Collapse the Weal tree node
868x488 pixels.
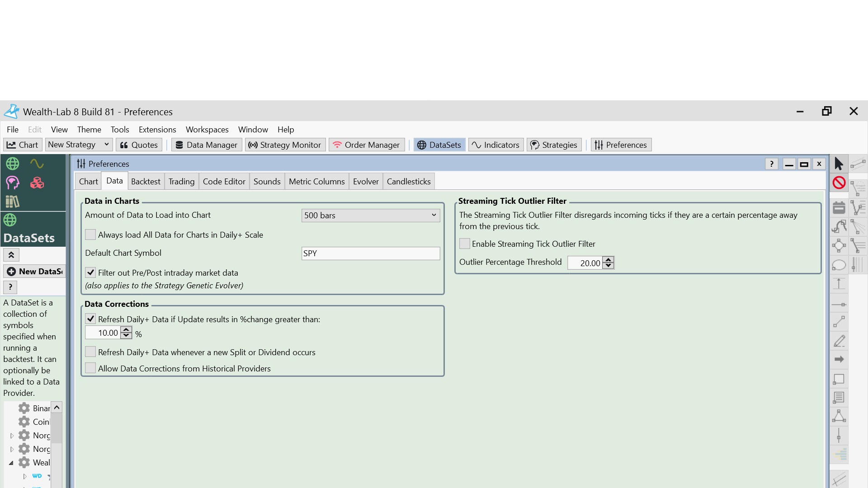[x=11, y=463]
